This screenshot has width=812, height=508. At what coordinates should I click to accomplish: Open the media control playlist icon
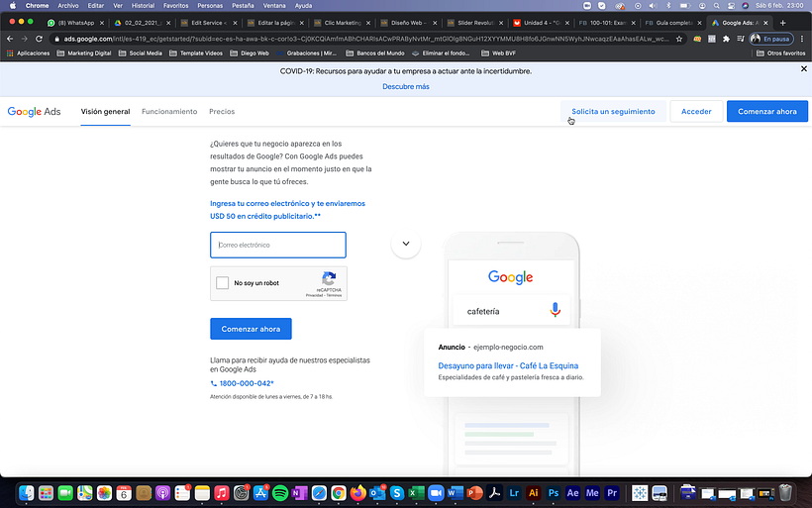[741, 39]
